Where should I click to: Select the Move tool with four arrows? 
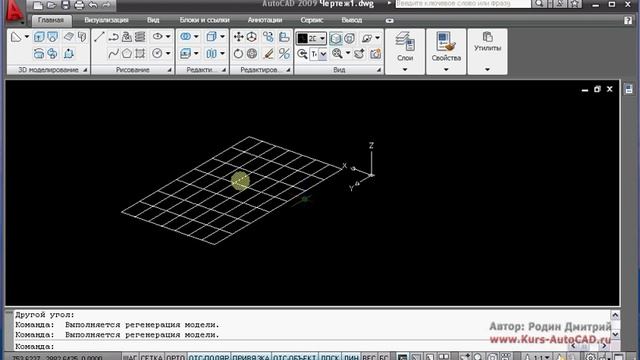coord(238,37)
